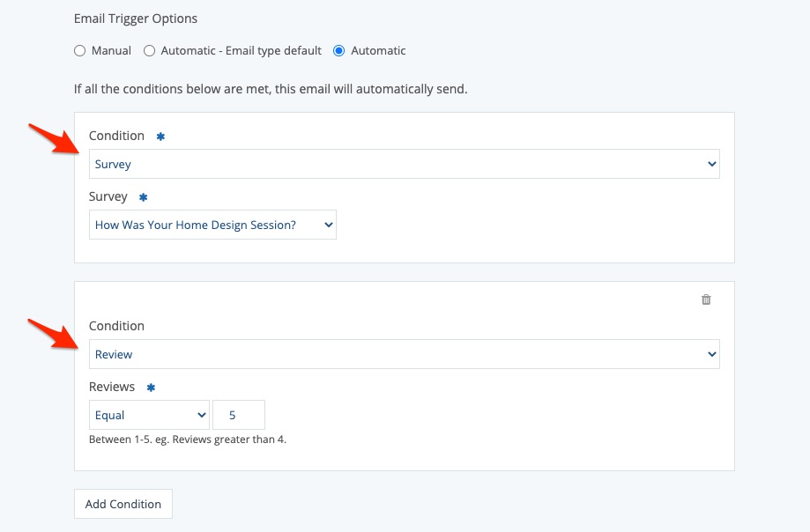
Task: Delete the Review condition with trash icon
Action: [x=706, y=299]
